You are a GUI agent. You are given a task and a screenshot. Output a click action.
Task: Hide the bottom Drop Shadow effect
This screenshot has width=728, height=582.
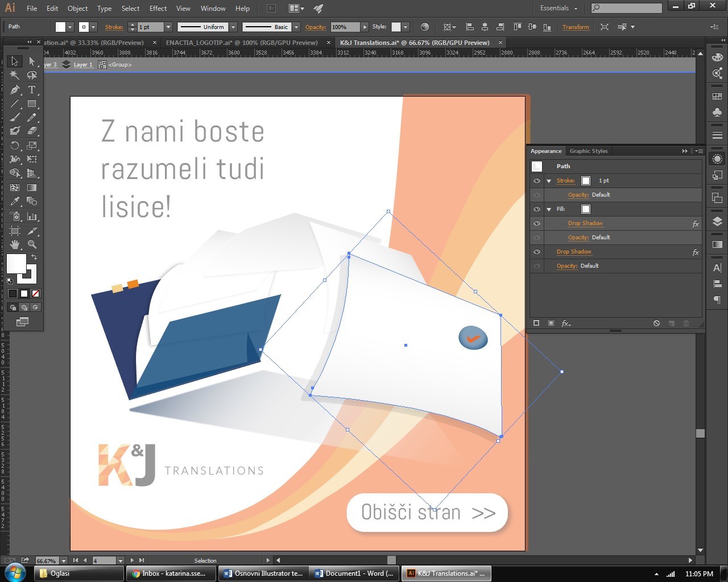point(536,252)
